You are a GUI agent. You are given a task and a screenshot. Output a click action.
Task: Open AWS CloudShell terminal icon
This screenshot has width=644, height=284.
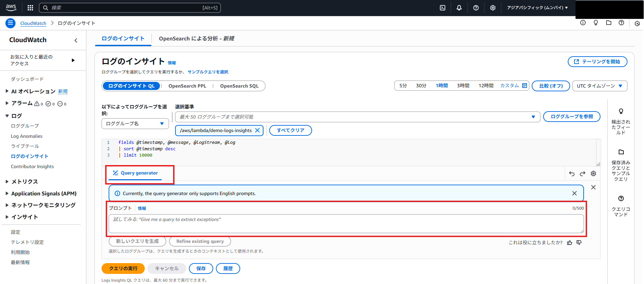pyautogui.click(x=443, y=8)
